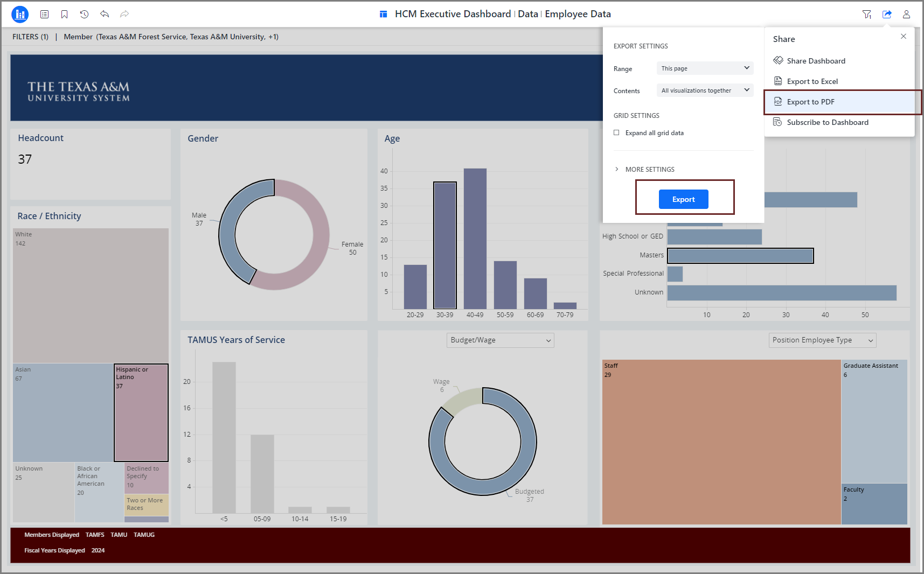Click the reset history clock icon

(85, 15)
